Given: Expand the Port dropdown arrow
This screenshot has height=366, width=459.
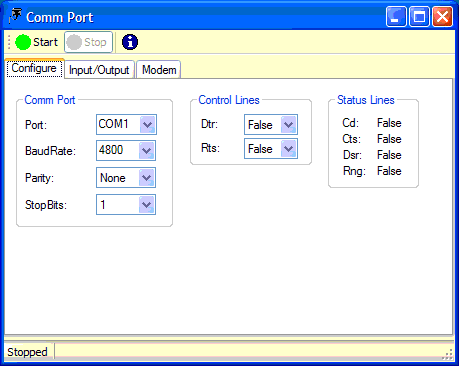Looking at the screenshot, I should 148,125.
